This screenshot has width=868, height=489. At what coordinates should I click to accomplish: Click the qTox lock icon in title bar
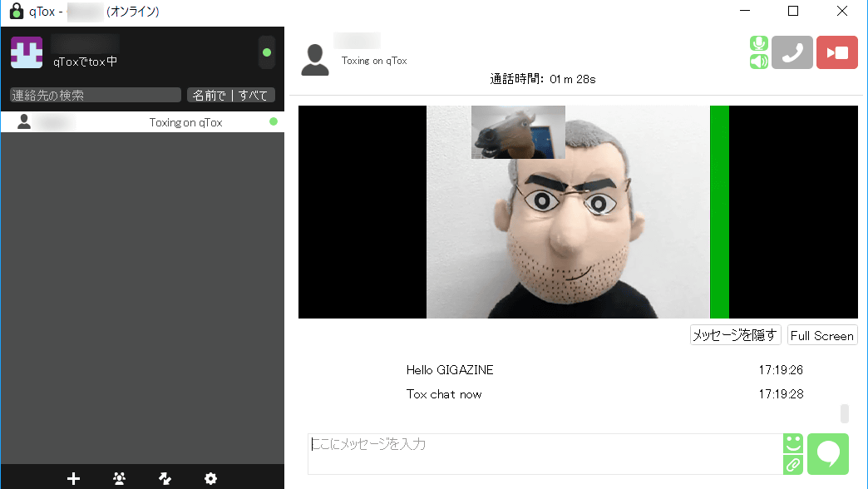[17, 11]
